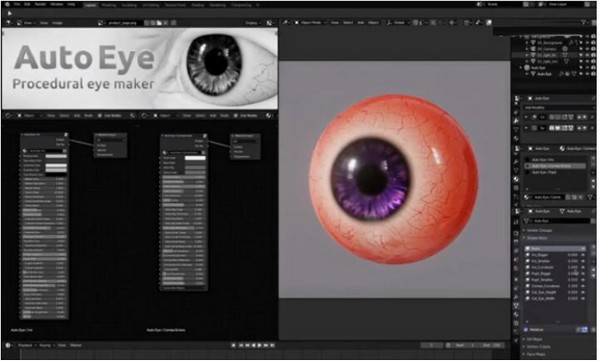
Task: Expand the Face Maps panel
Action: (536, 354)
